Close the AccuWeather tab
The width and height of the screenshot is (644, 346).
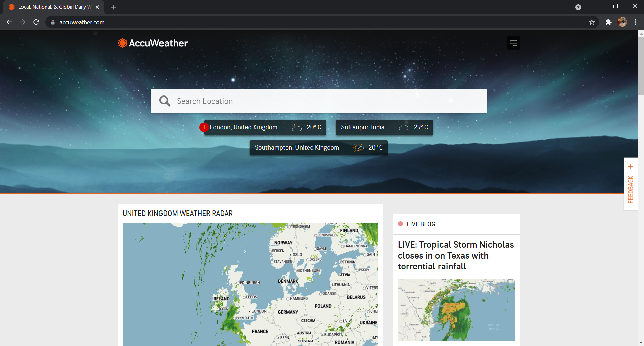(x=97, y=7)
